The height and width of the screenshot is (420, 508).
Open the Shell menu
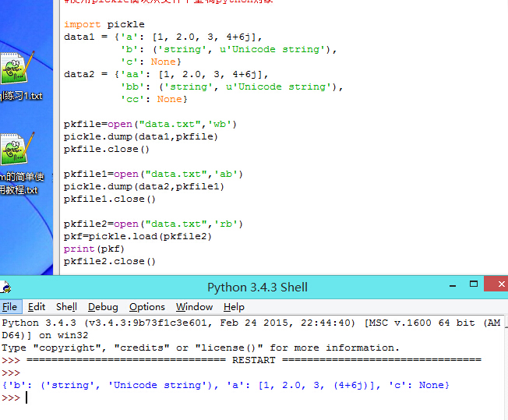tap(66, 307)
